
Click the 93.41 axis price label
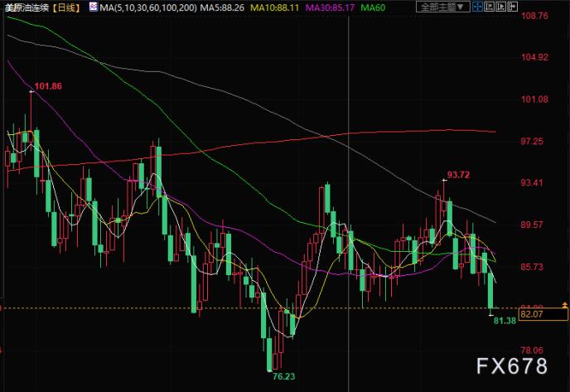(x=532, y=182)
